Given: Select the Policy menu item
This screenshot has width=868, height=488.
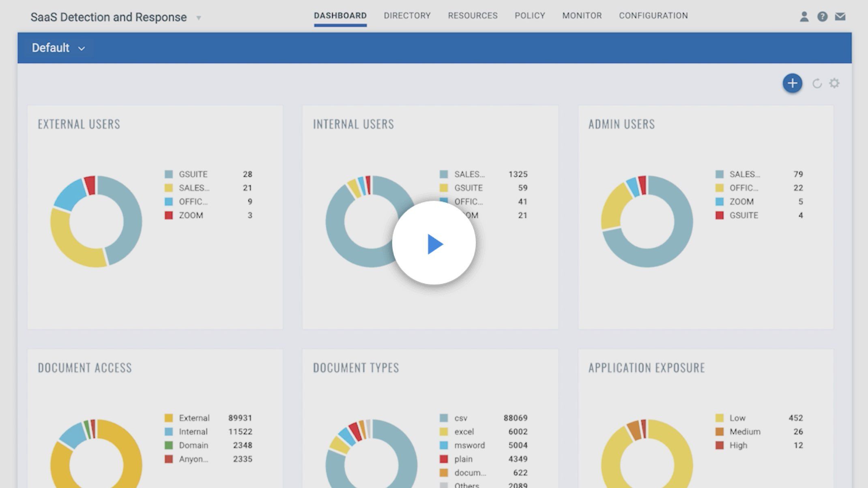Looking at the screenshot, I should click(x=530, y=16).
